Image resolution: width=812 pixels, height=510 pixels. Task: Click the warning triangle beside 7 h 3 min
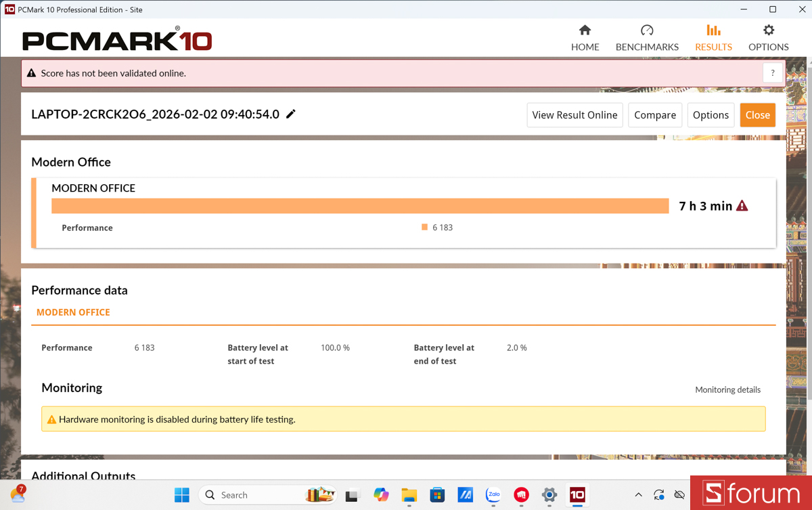(742, 206)
